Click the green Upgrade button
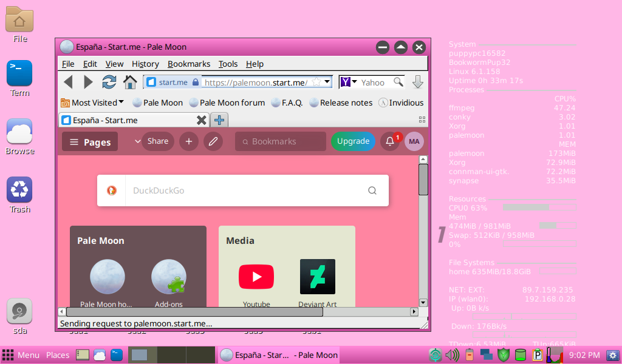The width and height of the screenshot is (622, 364). pyautogui.click(x=353, y=141)
